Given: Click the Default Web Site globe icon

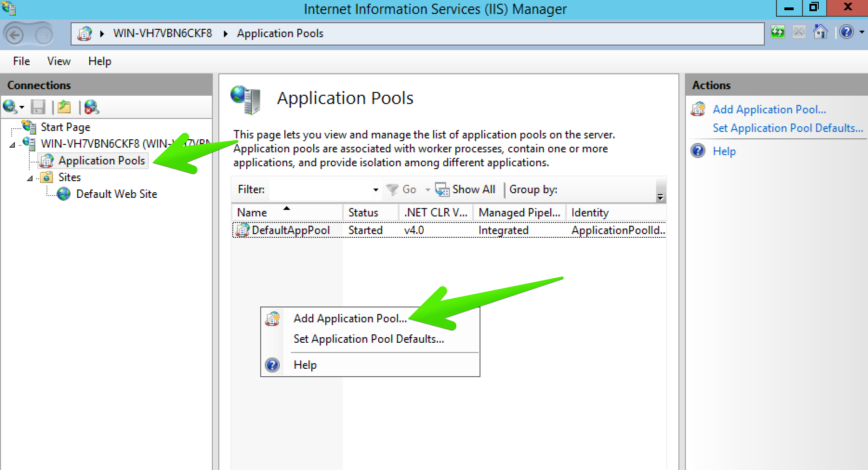Looking at the screenshot, I should pyautogui.click(x=64, y=194).
